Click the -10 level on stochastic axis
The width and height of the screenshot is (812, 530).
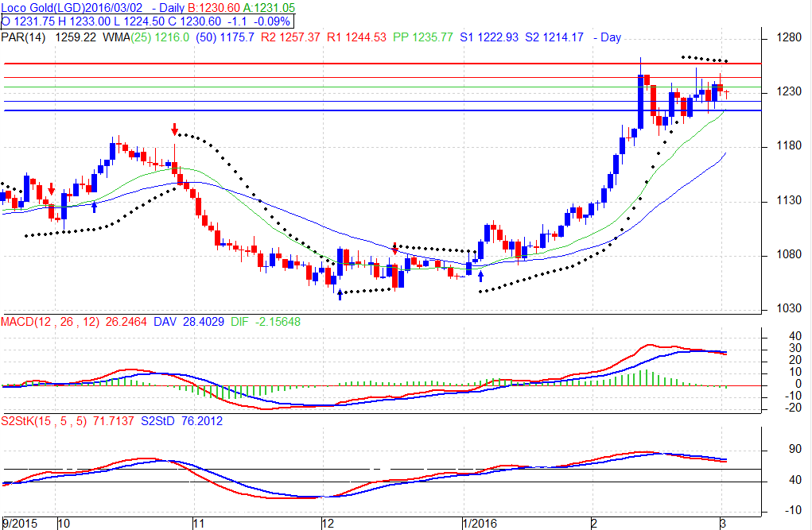(793, 510)
